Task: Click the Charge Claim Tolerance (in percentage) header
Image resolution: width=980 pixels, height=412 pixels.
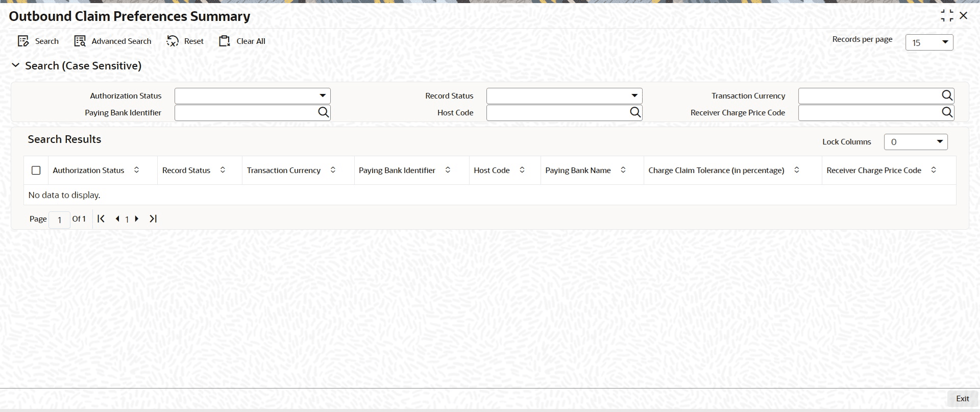Action: point(716,171)
